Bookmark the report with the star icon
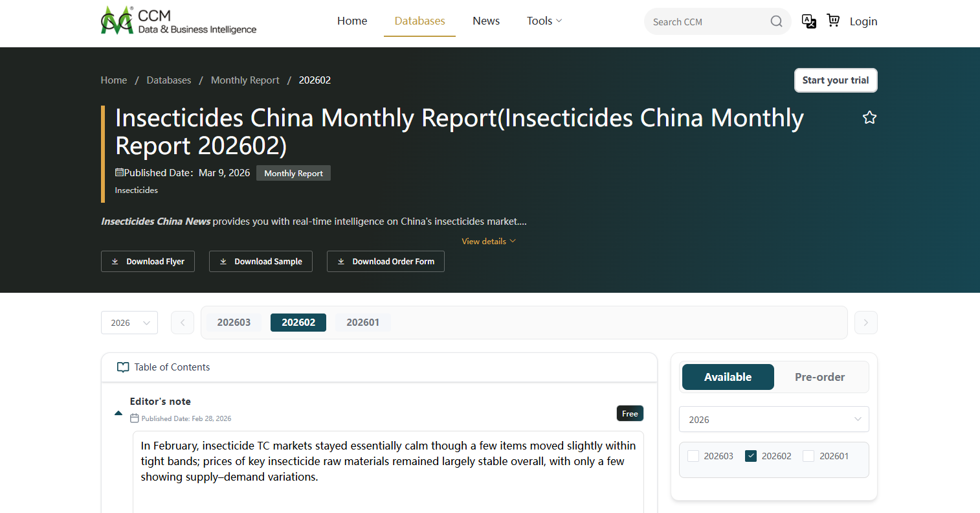 869,117
